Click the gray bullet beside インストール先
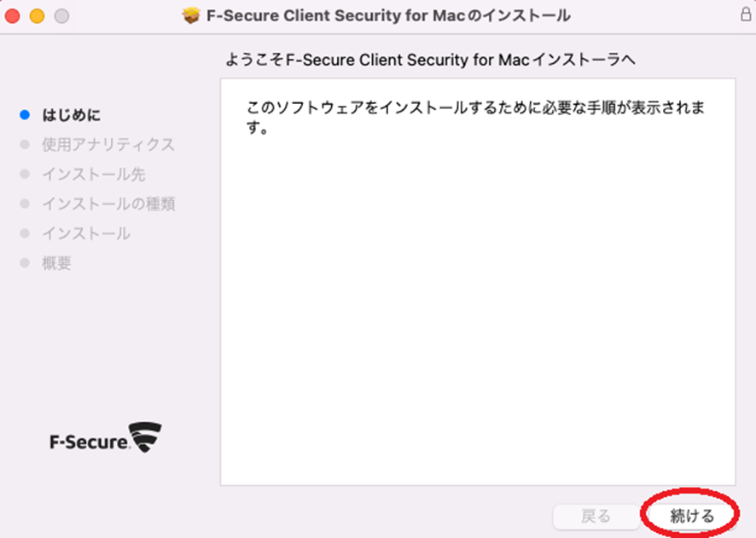 pos(25,174)
